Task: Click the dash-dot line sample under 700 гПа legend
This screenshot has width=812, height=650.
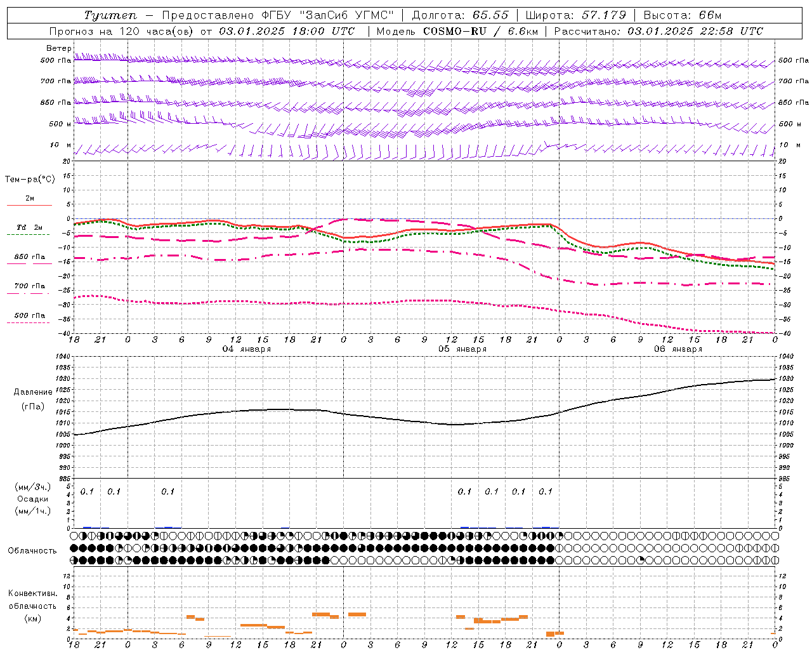Action: coord(28,293)
